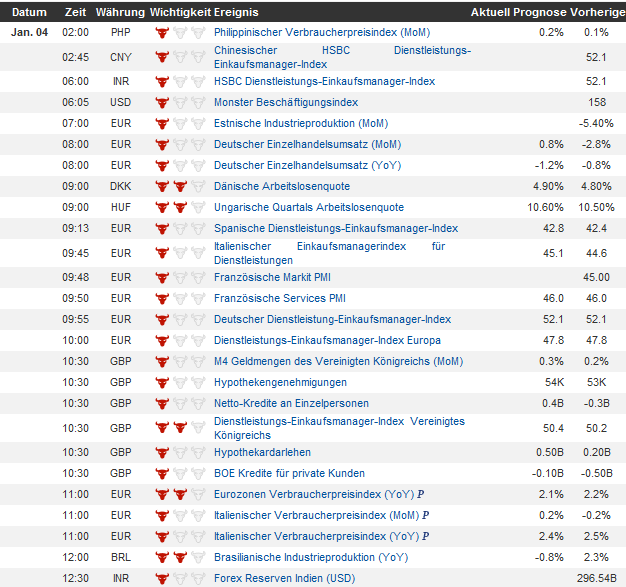Viewport: 626px width, 587px height.
Task: Click Dänische Arbeitslosenquote link
Action: [x=282, y=186]
